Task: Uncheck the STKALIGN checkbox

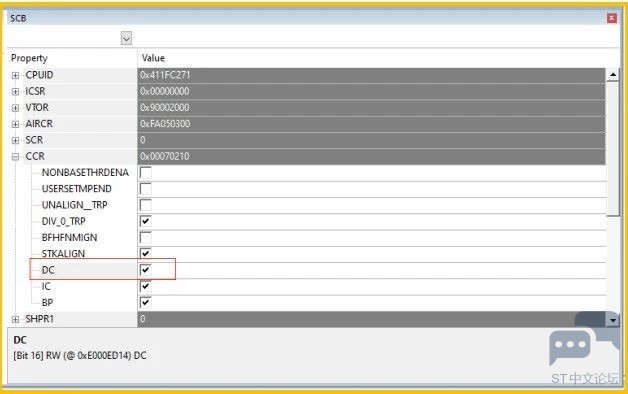Action: (145, 253)
